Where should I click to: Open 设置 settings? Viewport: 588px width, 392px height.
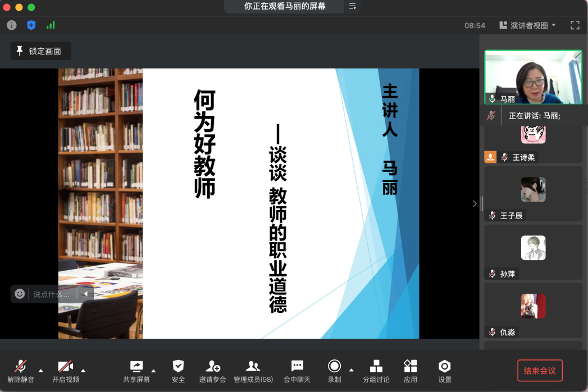tap(445, 371)
